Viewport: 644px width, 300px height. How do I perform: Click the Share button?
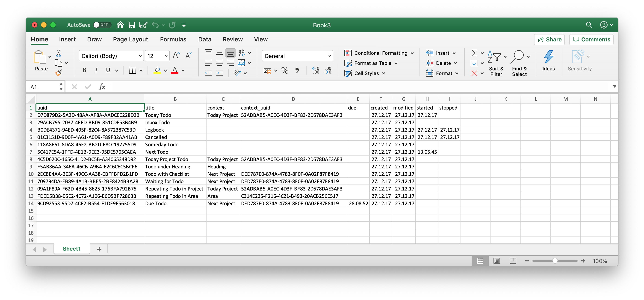549,39
